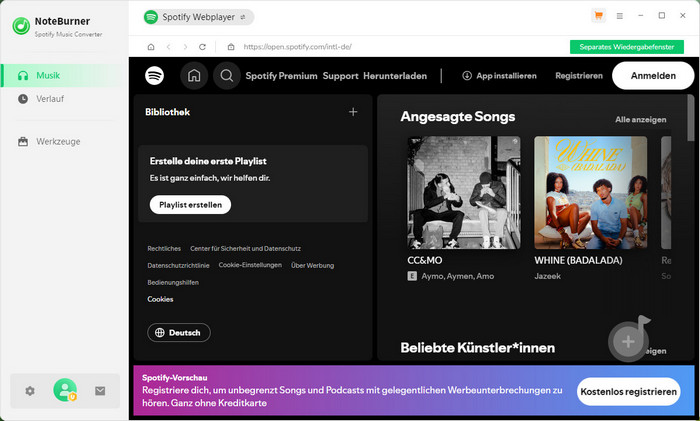
Task: Click the browser home icon
Action: pyautogui.click(x=151, y=47)
